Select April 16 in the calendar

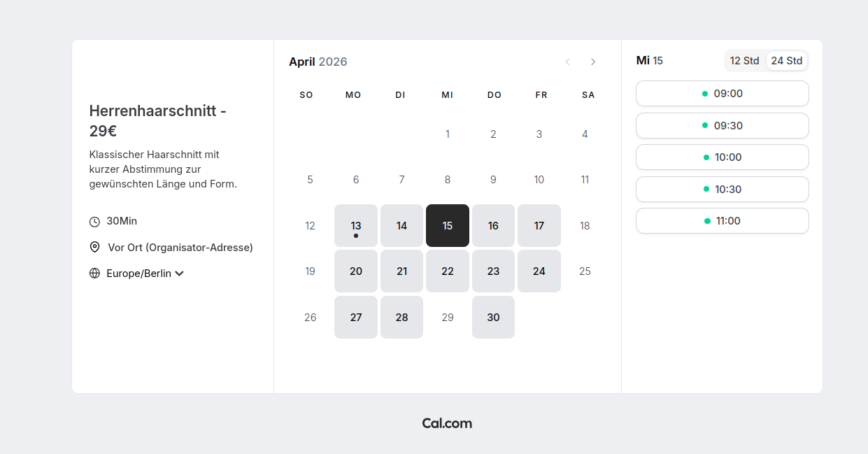pos(493,225)
